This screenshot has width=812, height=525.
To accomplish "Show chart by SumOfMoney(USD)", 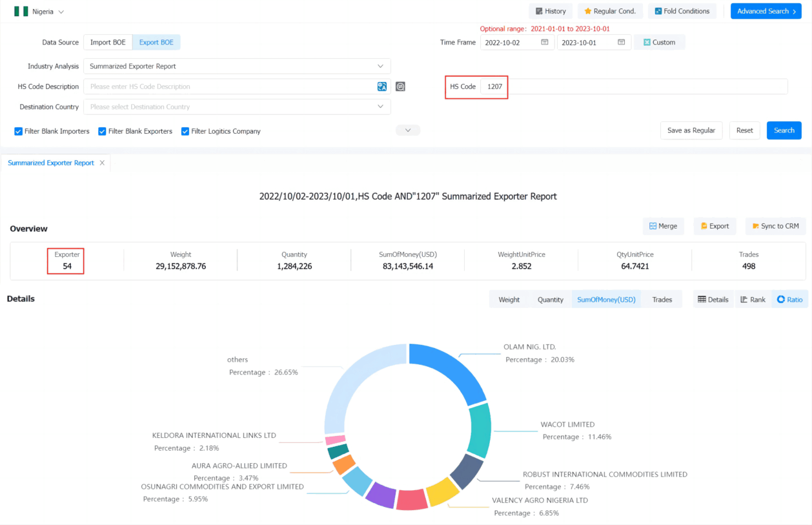I will 607,300.
